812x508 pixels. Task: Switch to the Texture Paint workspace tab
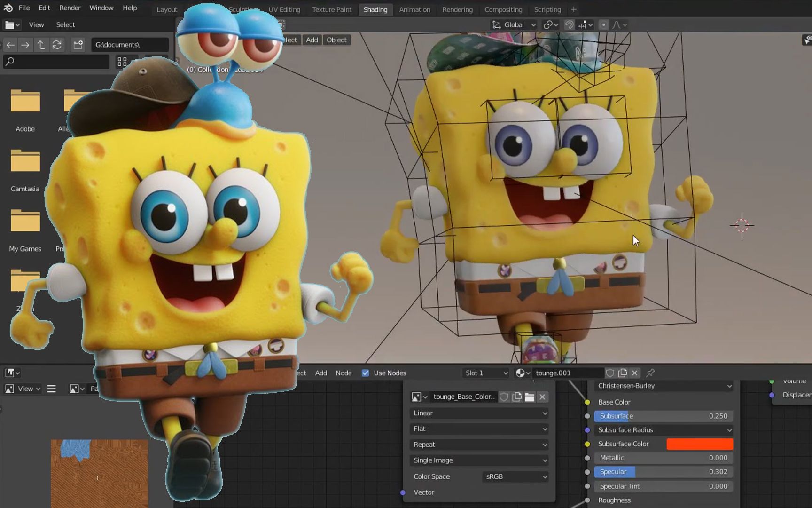tap(331, 9)
